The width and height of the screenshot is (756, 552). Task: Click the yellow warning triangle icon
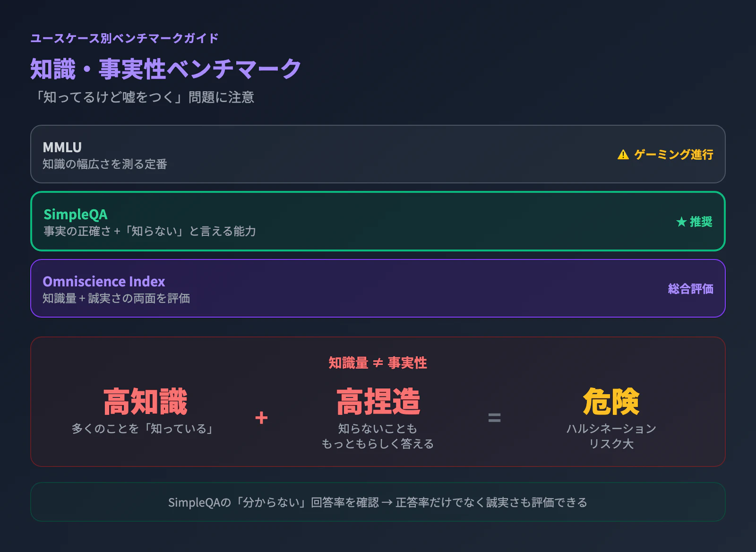click(x=623, y=155)
